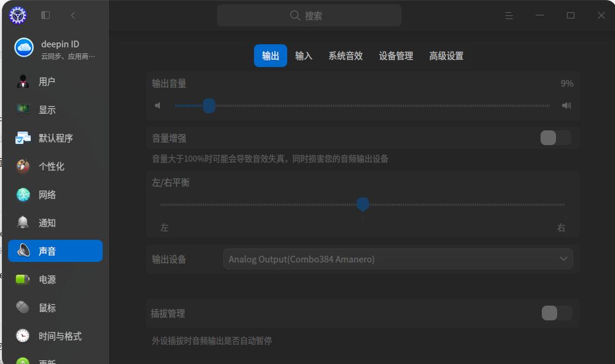Click the 时间与格式 clock icon

[x=23, y=336]
